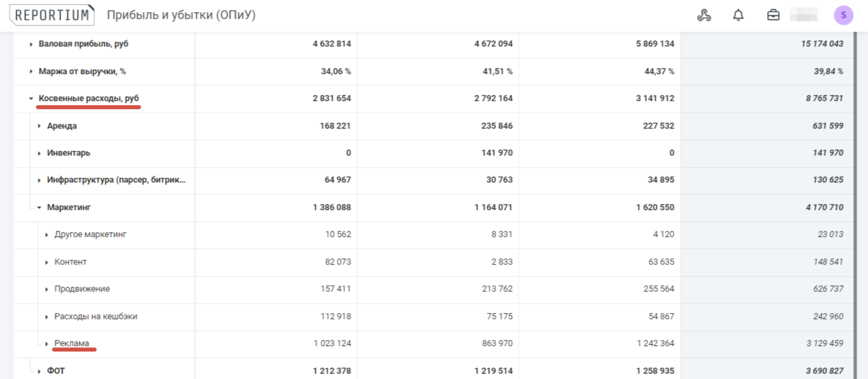Image resolution: width=868 pixels, height=379 pixels.
Task: Click the briefcase icon
Action: tap(773, 15)
